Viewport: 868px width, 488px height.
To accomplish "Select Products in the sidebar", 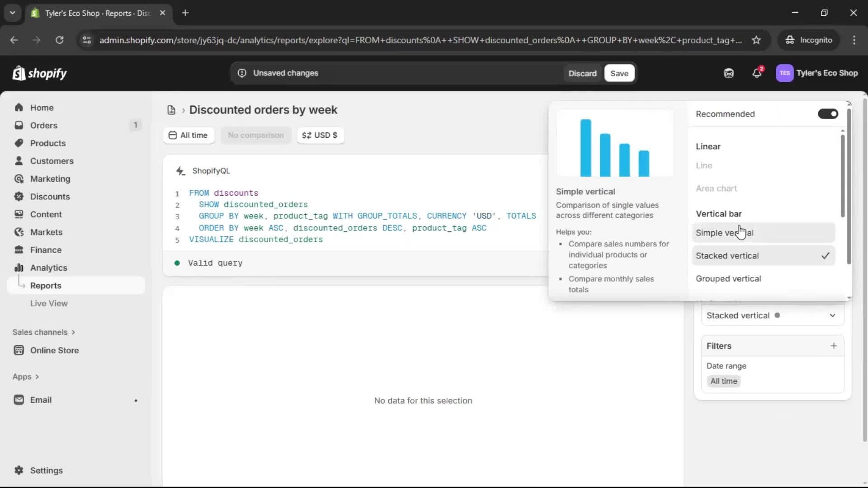I will [48, 143].
